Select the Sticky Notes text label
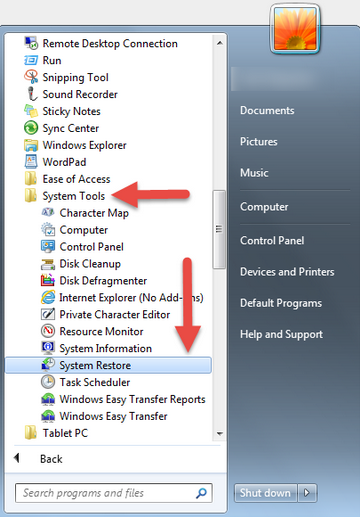 coord(71,111)
